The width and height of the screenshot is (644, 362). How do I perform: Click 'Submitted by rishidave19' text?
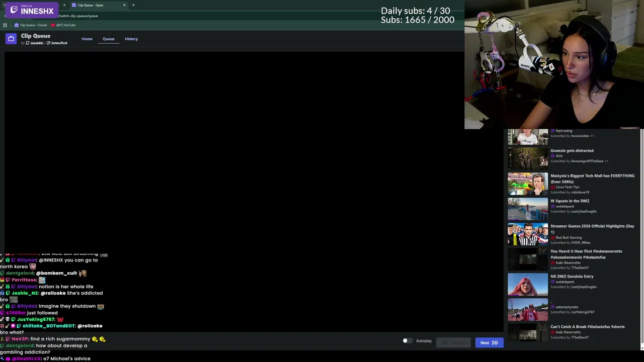tap(570, 192)
